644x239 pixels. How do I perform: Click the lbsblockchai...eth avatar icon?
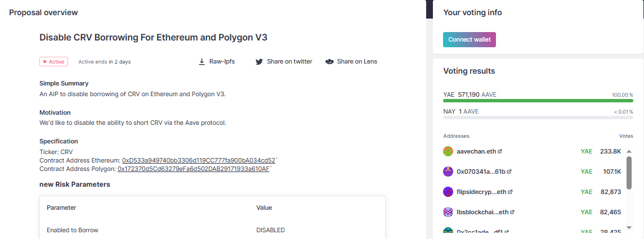click(448, 212)
